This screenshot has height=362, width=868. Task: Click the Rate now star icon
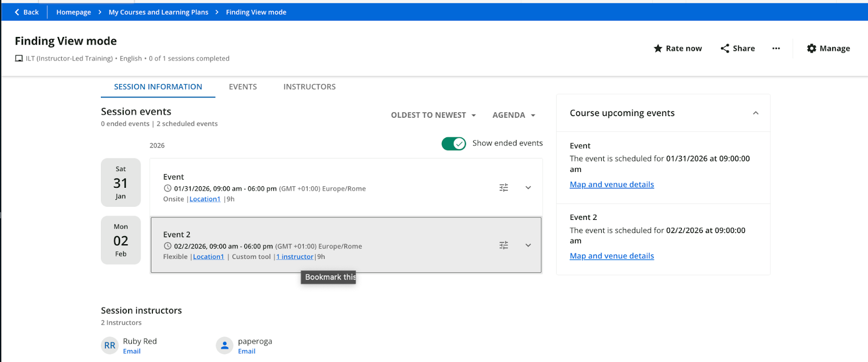[x=658, y=48]
